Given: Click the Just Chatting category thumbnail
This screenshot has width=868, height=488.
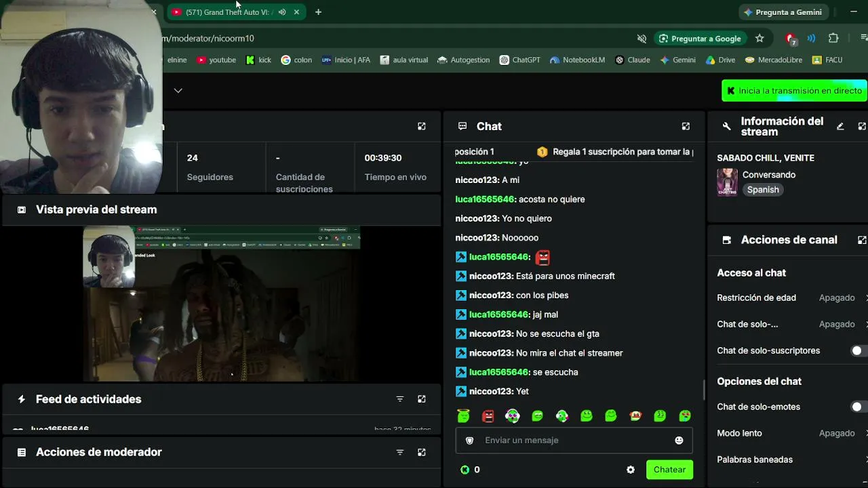Looking at the screenshot, I should (x=727, y=182).
